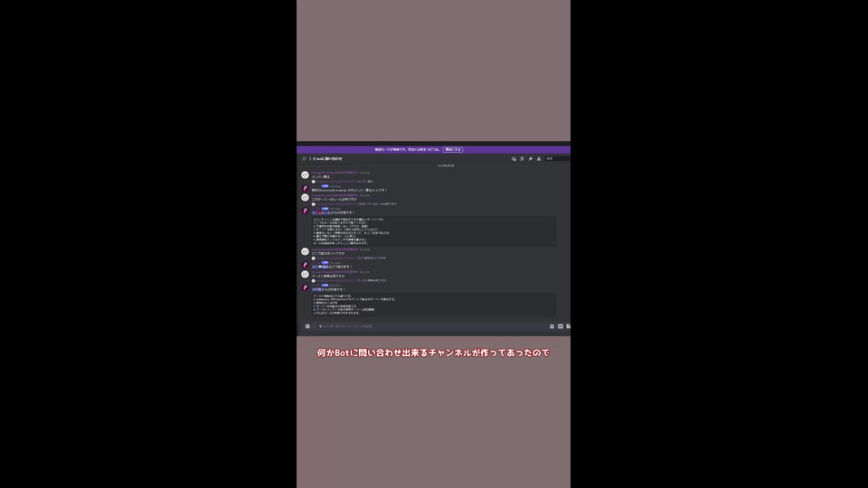Toggle notification settings bell icon
The image size is (868, 488).
pyautogui.click(x=522, y=159)
